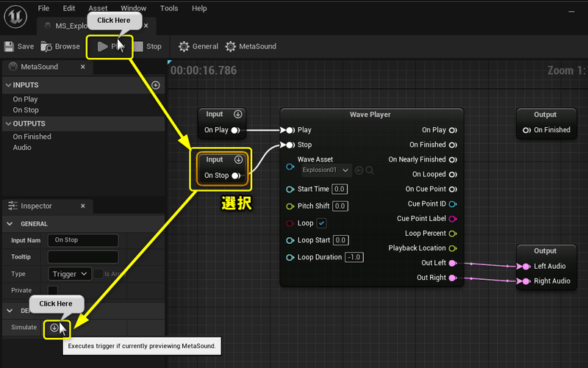
Task: Close the MetaSound panel tab
Action: (x=83, y=67)
